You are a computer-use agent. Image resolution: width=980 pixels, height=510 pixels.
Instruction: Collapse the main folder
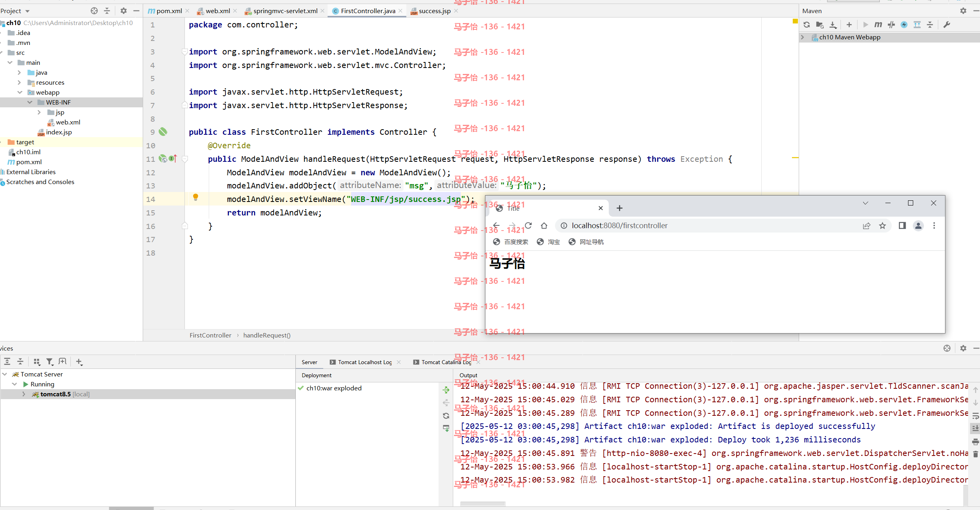(10, 62)
